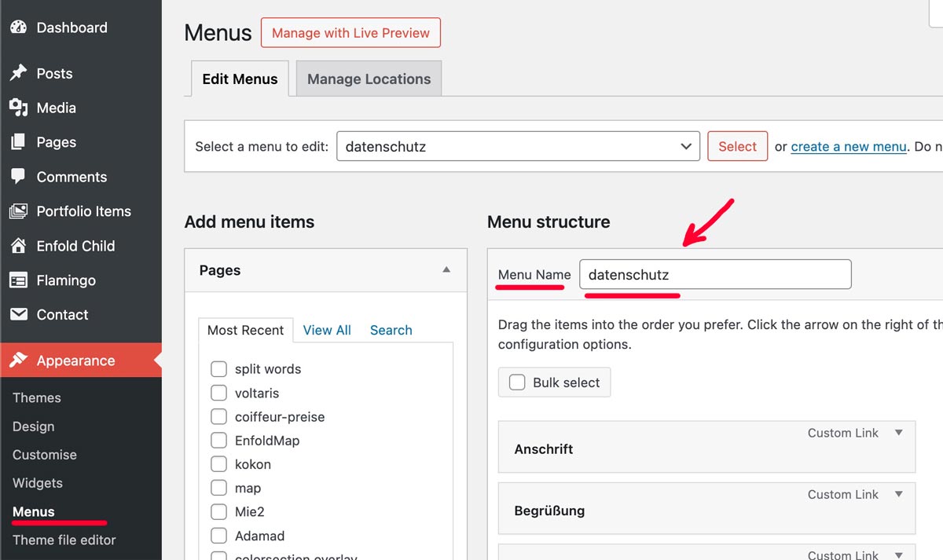Click the Pages icon in sidebar
This screenshot has width=943, height=560.
(x=18, y=142)
